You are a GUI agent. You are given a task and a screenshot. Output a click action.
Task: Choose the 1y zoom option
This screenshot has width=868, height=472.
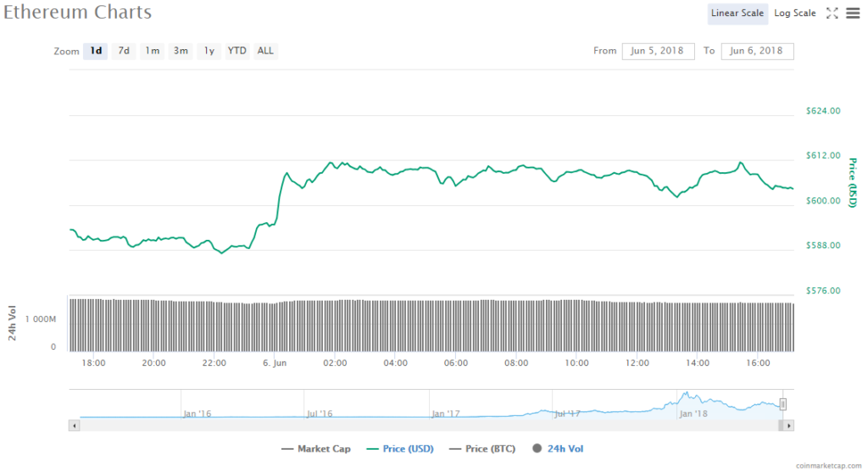pos(209,51)
